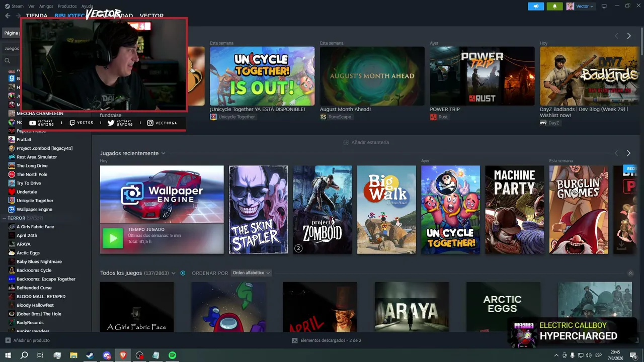Open the POWER TRIP news headline

[x=445, y=109]
